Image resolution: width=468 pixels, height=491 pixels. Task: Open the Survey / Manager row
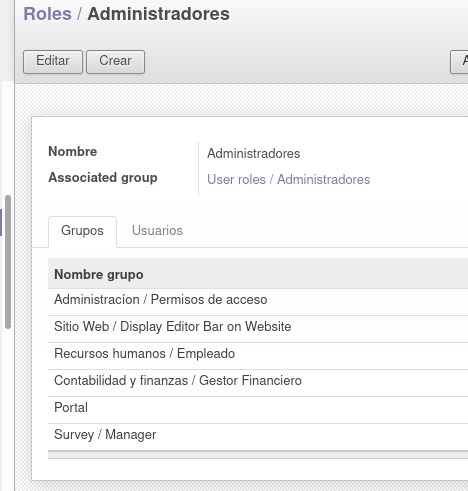pos(258,435)
